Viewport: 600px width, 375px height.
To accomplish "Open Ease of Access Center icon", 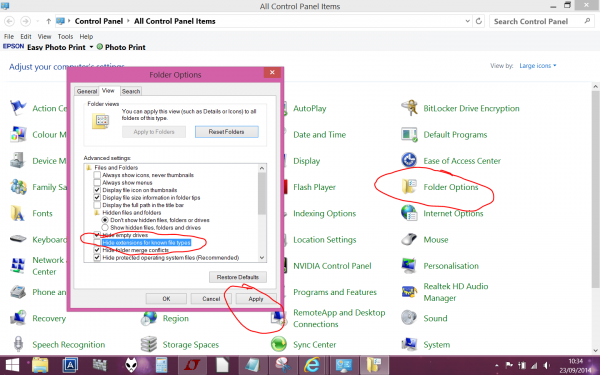I will point(409,161).
